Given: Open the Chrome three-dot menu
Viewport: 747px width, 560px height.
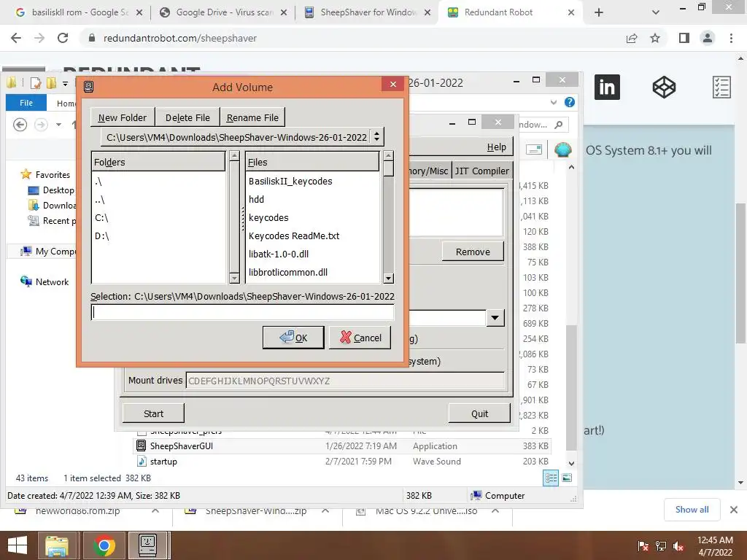Looking at the screenshot, I should 731,38.
